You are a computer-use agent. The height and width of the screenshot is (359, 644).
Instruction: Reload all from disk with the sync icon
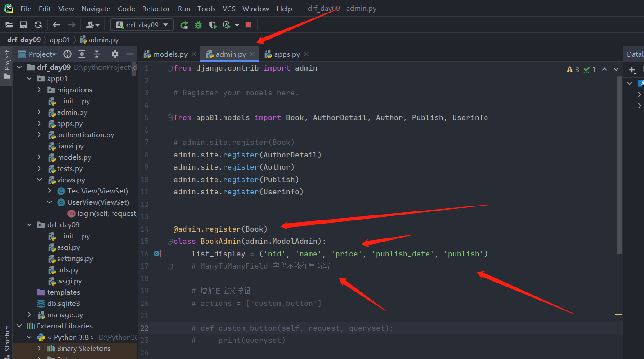38,25
